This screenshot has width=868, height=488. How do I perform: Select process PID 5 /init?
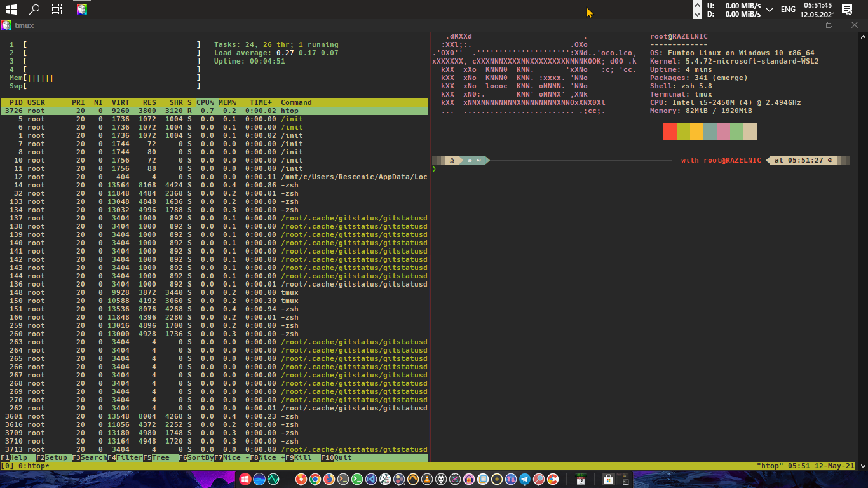214,119
